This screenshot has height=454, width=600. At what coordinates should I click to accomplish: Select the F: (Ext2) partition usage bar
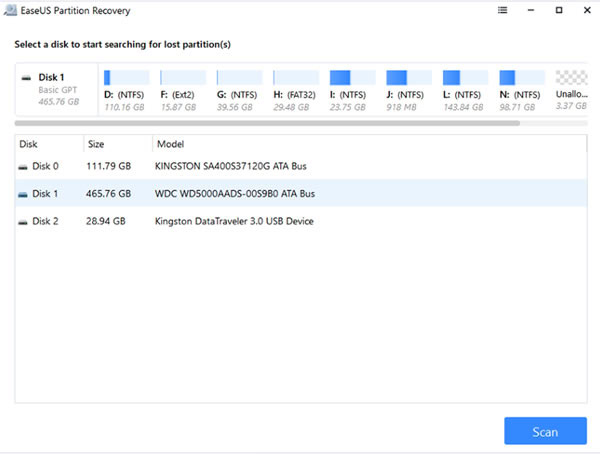point(183,78)
